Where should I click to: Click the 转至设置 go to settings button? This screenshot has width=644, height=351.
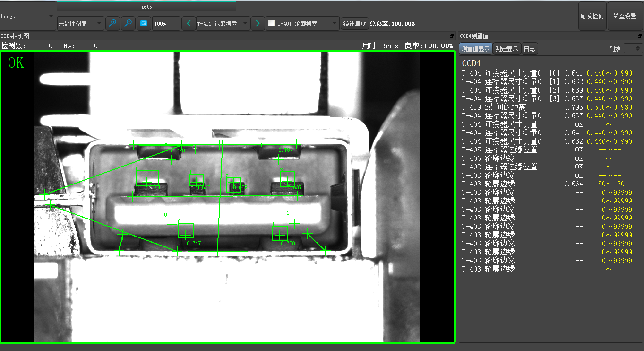[625, 16]
